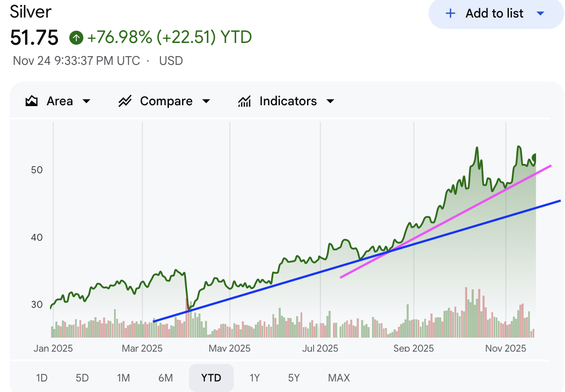This screenshot has width=565, height=392.
Task: Click the current price dot on the chart
Action: (535, 157)
